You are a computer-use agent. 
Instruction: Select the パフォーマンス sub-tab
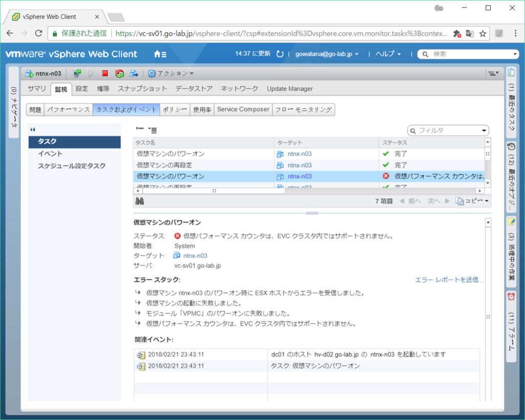point(68,109)
